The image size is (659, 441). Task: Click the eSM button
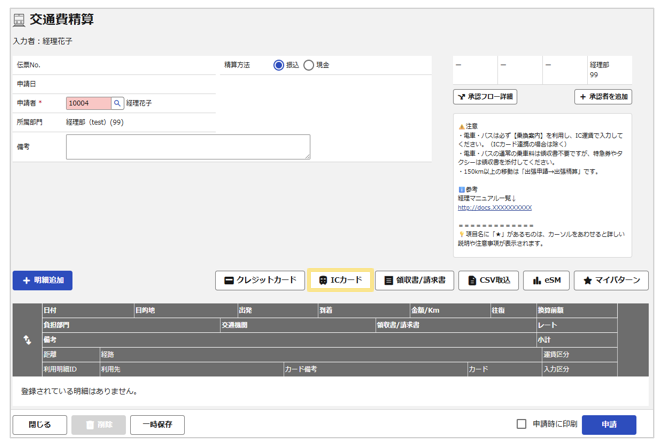coord(546,280)
